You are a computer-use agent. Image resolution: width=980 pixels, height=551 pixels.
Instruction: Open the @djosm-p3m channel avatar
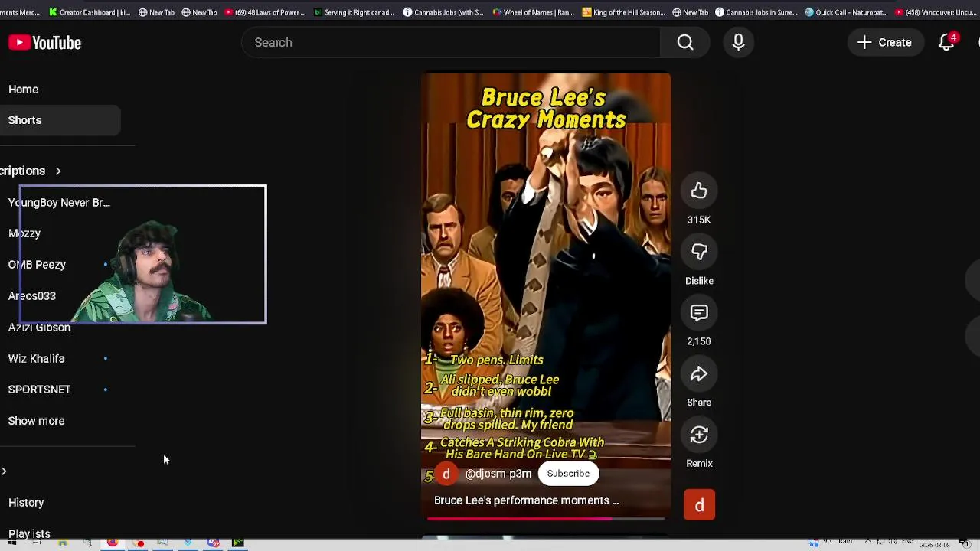(446, 474)
